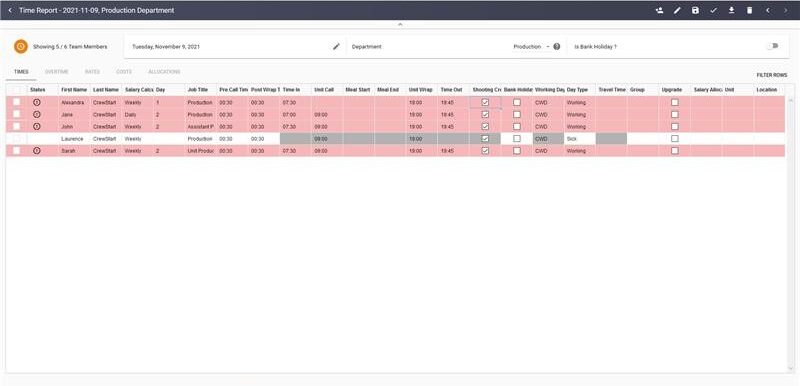Select Alexandra's row checkbox

pyautogui.click(x=17, y=102)
